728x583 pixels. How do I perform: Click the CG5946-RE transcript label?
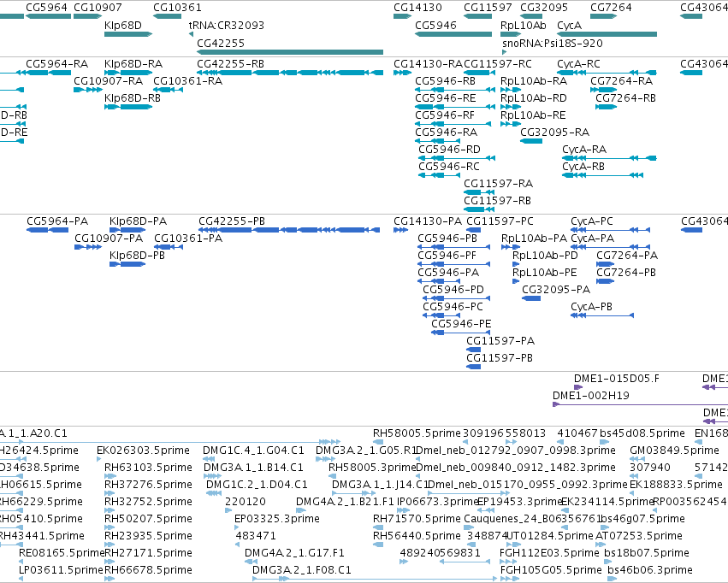pos(446,97)
